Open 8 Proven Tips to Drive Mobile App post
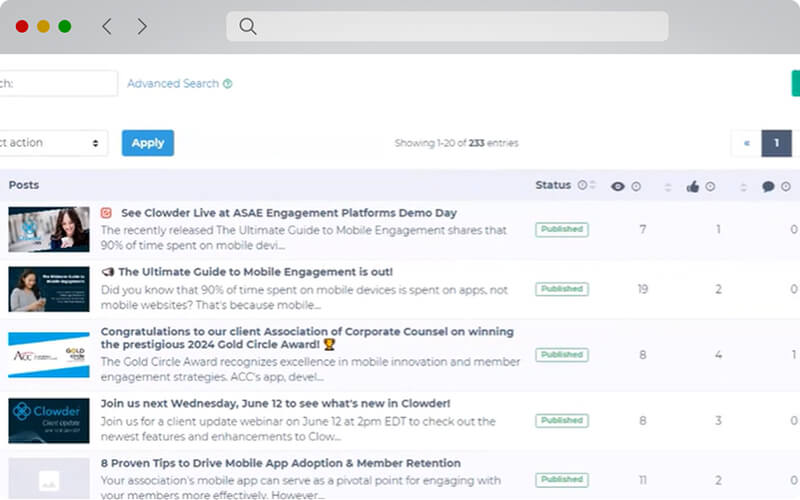 281,463
